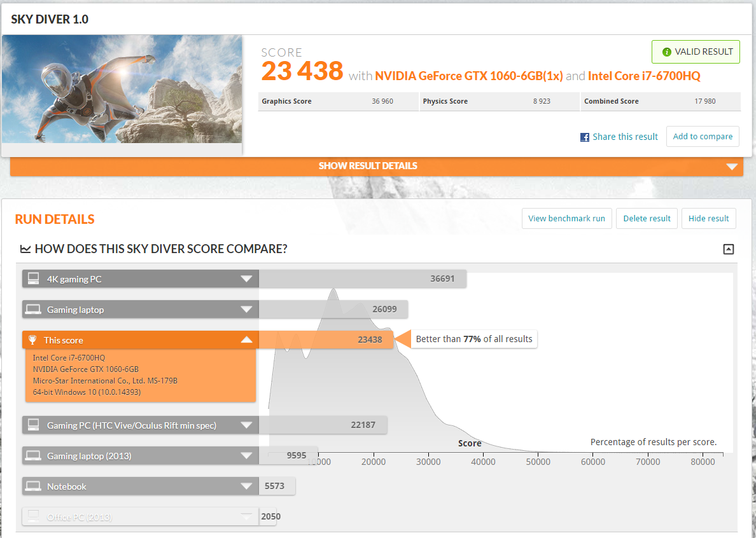756x538 pixels.
Task: Click the 2050 Office PC score value
Action: [x=271, y=516]
